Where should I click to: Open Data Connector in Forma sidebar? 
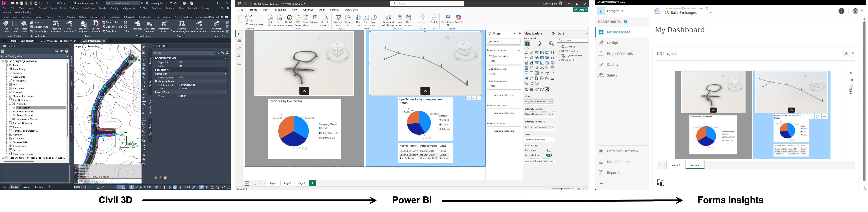[x=619, y=162]
